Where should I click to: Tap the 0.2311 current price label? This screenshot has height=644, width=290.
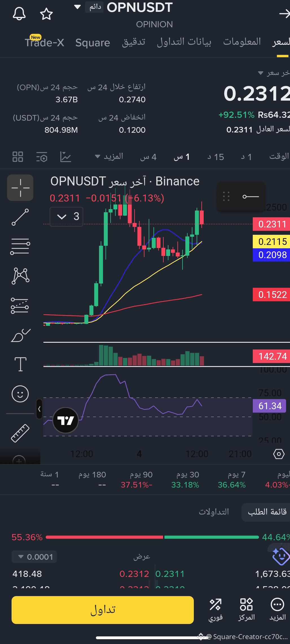(272, 224)
